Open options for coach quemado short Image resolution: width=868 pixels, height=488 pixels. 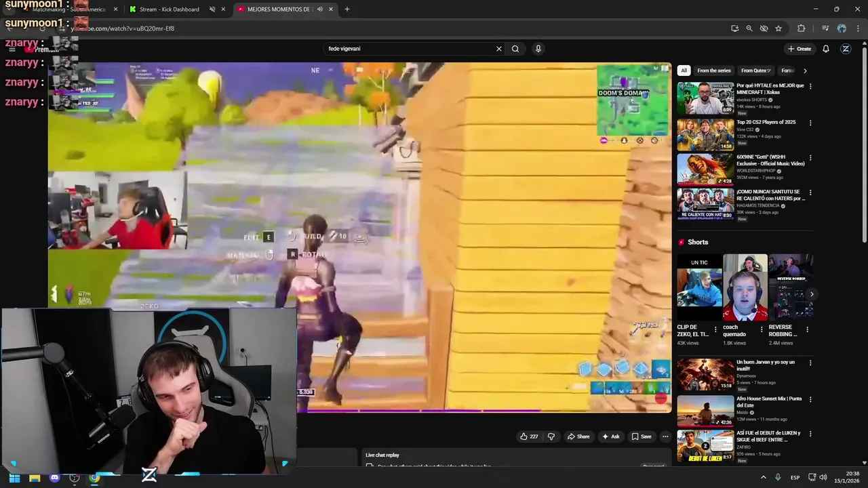762,329
